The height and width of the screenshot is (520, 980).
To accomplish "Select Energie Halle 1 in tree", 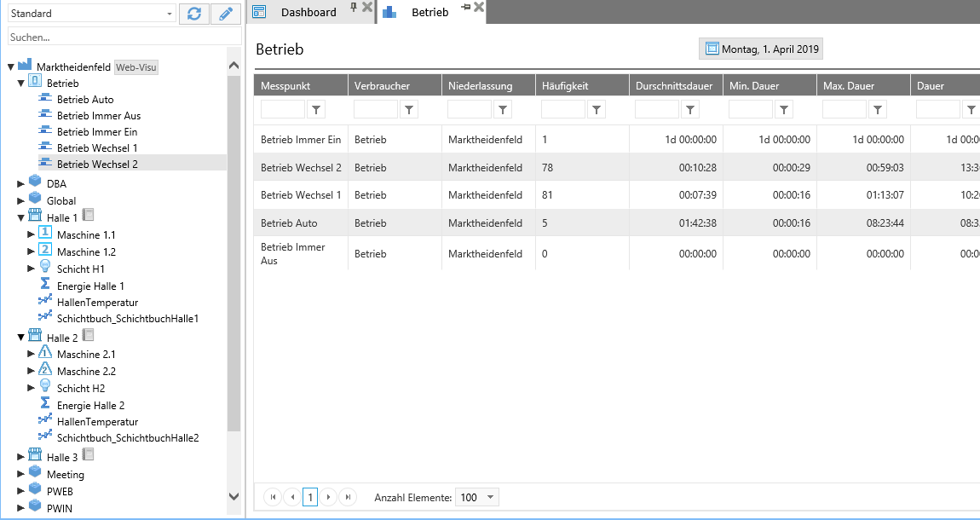I will 90,286.
